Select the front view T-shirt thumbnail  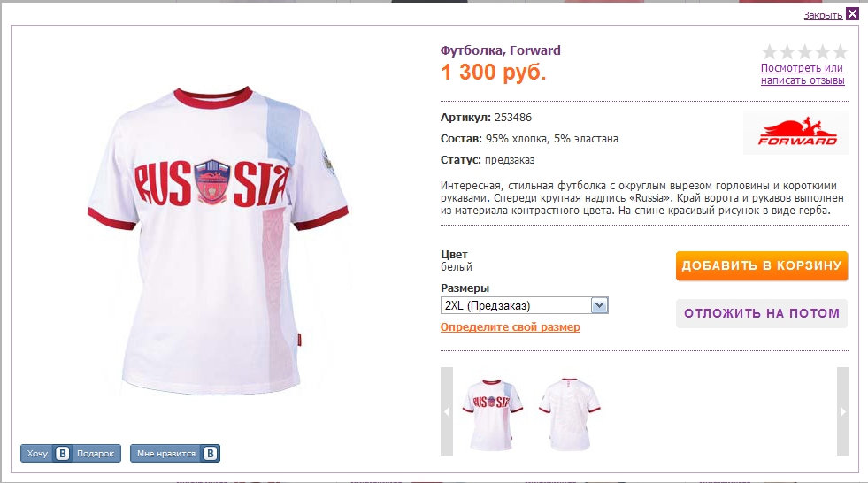pos(493,410)
